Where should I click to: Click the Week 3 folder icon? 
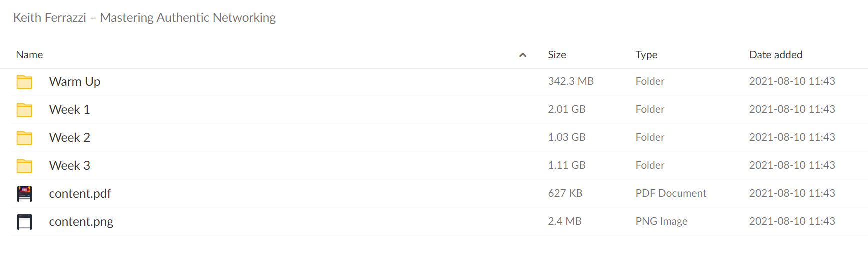[24, 166]
